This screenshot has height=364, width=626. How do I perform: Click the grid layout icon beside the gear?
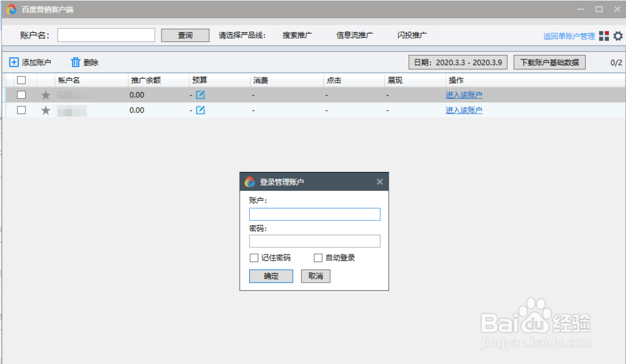[604, 36]
